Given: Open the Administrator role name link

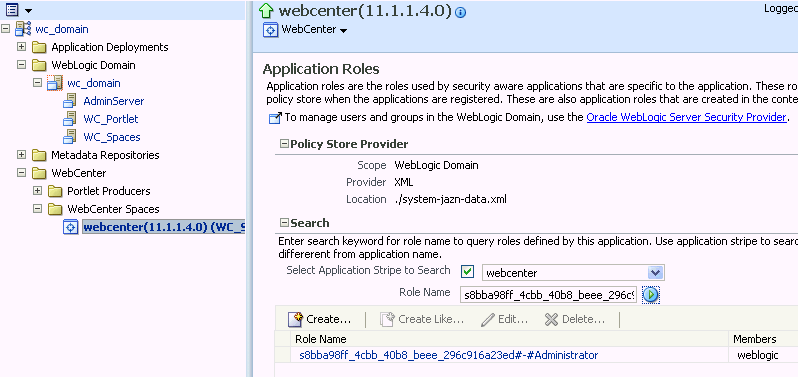Looking at the screenshot, I should (x=449, y=355).
